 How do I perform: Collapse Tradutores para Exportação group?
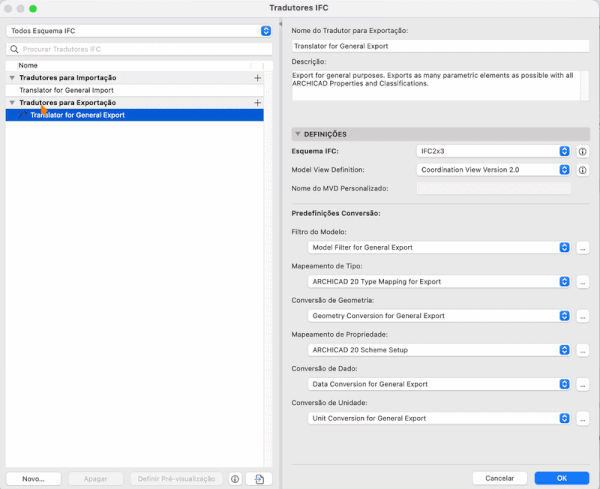12,103
